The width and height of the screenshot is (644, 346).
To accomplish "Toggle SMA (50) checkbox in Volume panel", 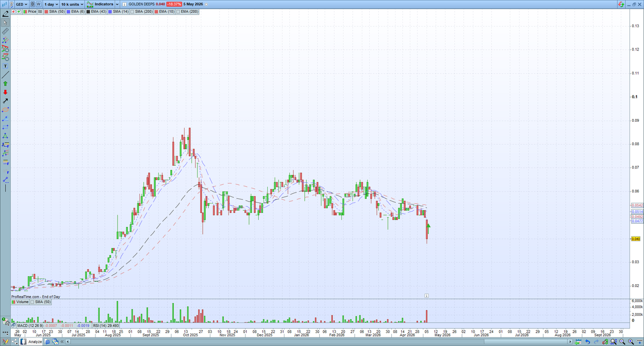I will pyautogui.click(x=31, y=302).
